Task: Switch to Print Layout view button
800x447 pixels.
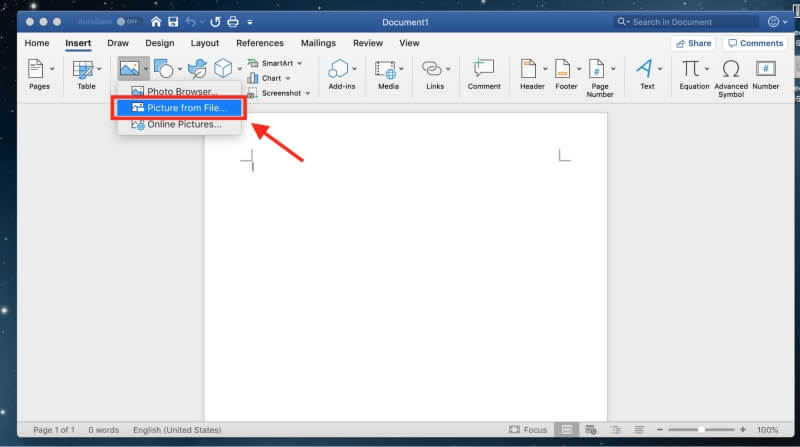Action: click(566, 430)
